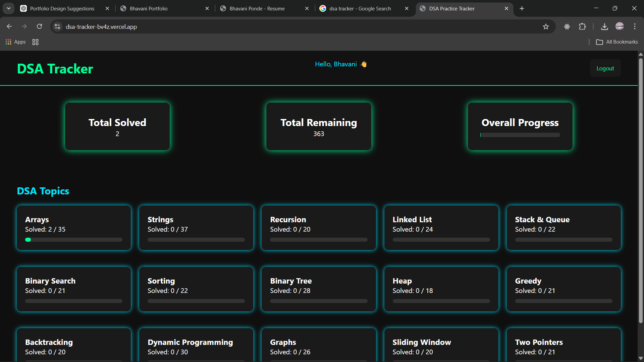The height and width of the screenshot is (362, 644).
Task: Open the Apps grid shortcut
Action: 15,42
